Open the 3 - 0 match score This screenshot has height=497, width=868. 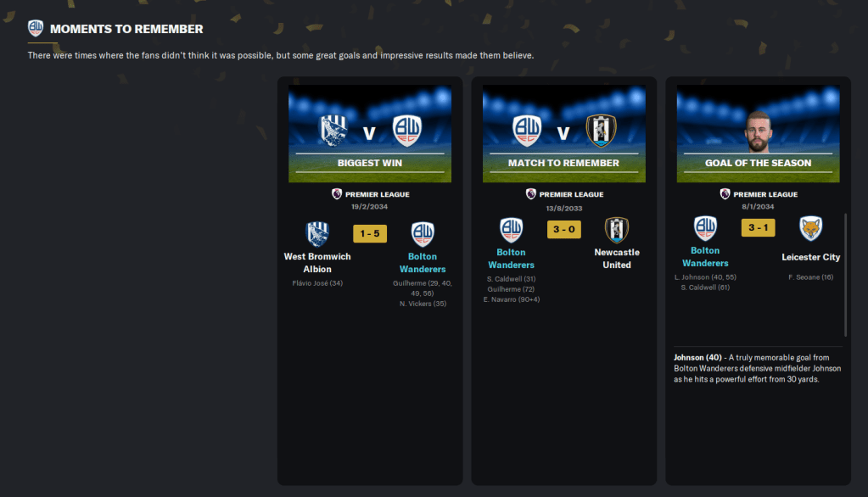(564, 229)
